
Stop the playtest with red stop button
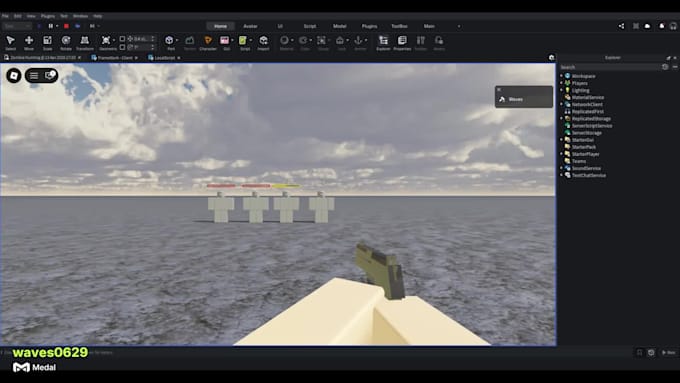pyautogui.click(x=66, y=26)
